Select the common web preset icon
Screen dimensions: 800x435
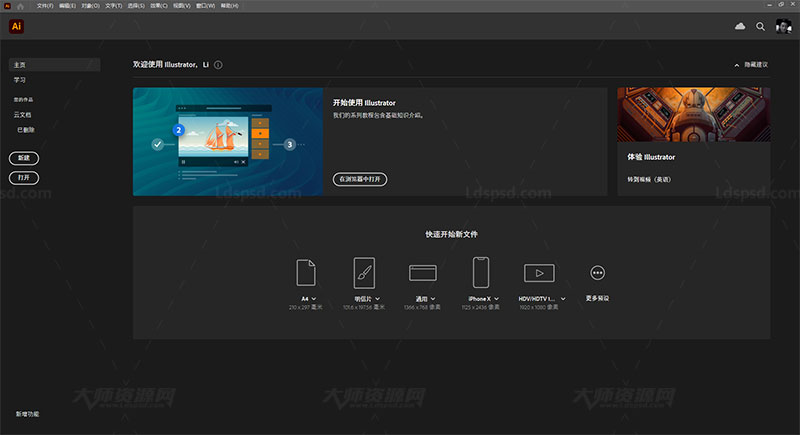tap(422, 273)
